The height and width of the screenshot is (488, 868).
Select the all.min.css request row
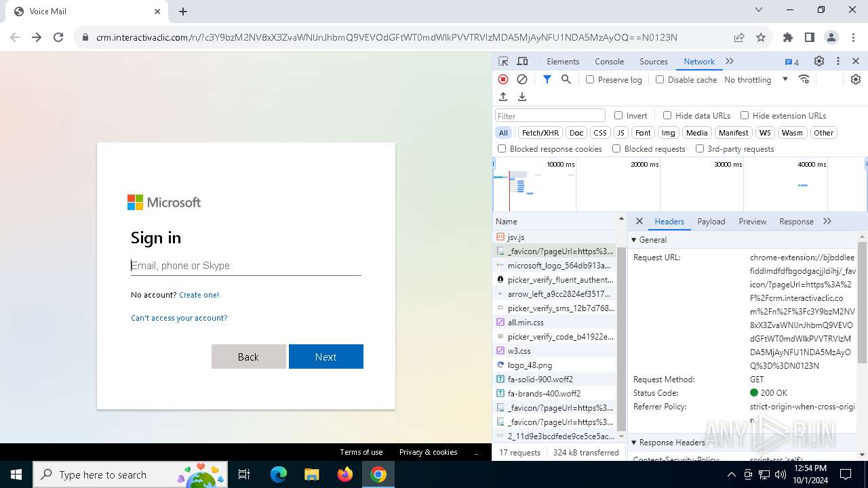(554, 323)
